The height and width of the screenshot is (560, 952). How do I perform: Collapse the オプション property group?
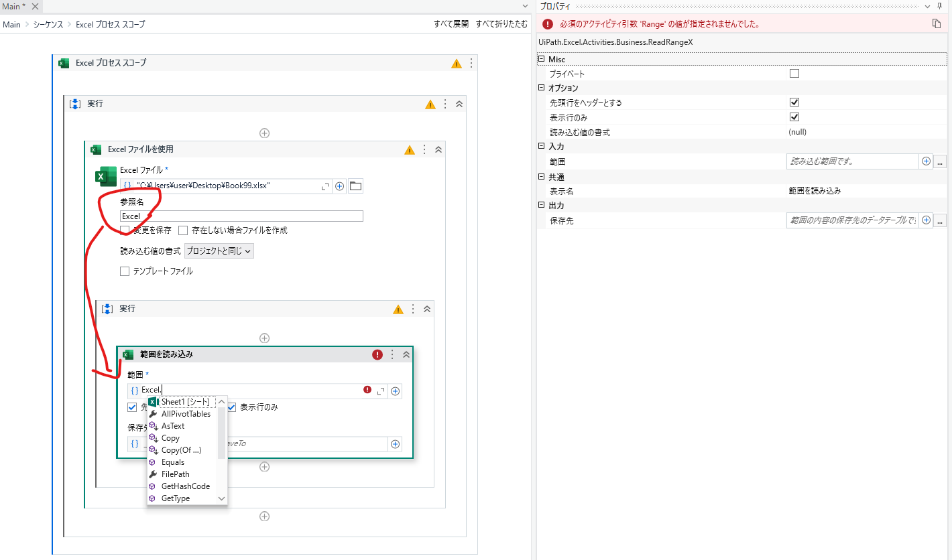(541, 88)
